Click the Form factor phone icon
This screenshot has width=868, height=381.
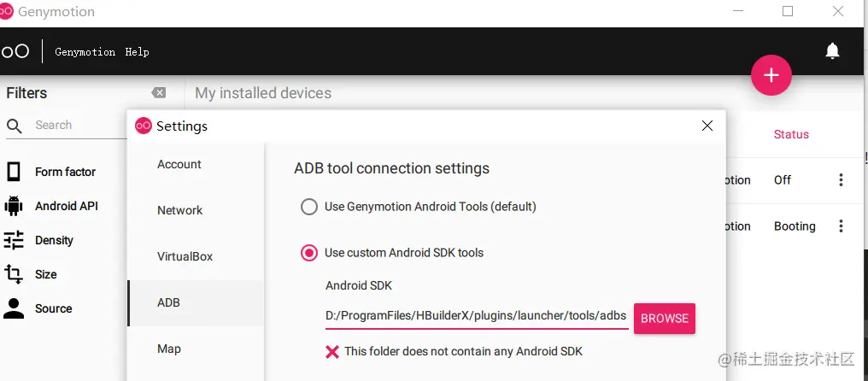[14, 172]
